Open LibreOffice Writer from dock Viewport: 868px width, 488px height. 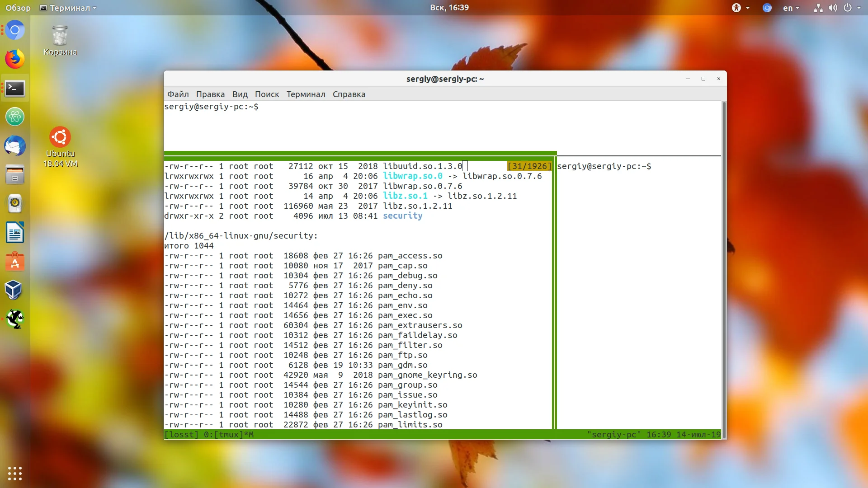[x=15, y=233]
